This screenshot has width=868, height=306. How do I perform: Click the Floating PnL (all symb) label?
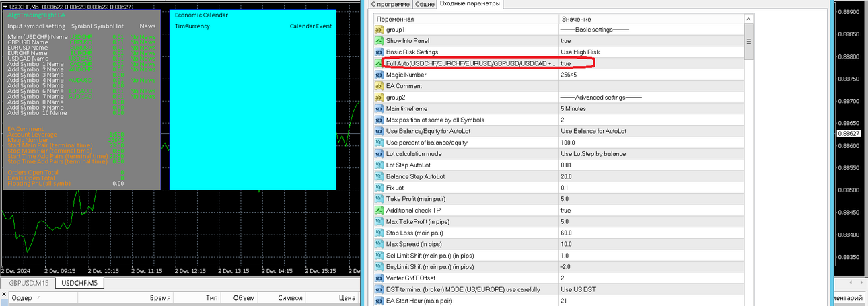coord(38,183)
